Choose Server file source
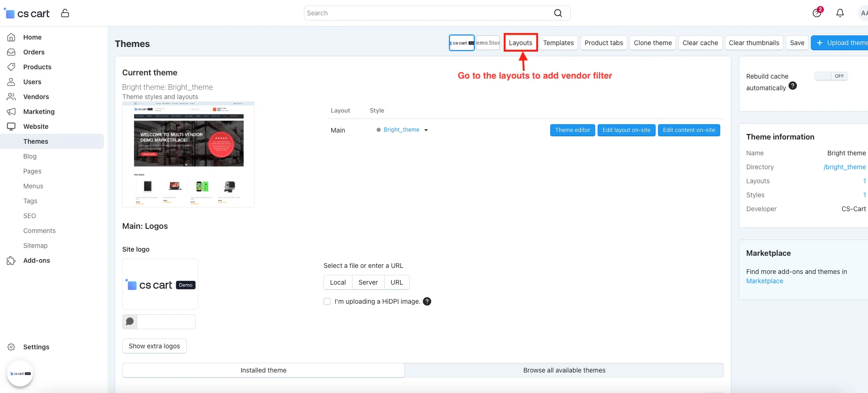 [368, 282]
